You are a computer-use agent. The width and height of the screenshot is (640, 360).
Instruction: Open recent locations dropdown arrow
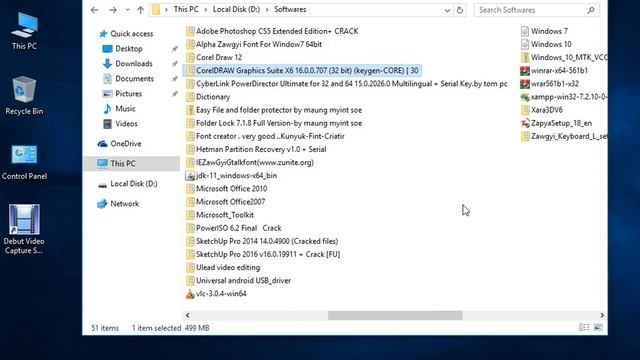[x=127, y=10]
